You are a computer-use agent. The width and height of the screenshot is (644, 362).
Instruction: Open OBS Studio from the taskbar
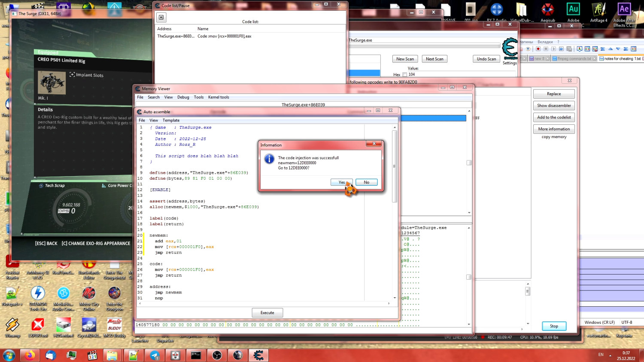coord(217,355)
